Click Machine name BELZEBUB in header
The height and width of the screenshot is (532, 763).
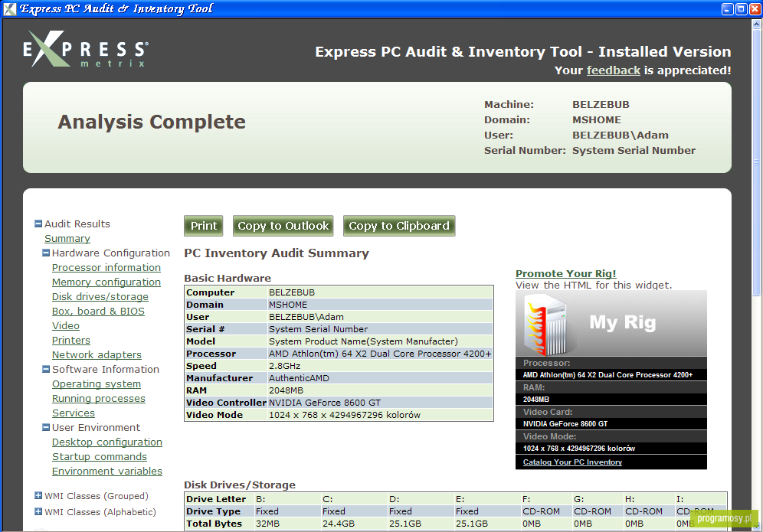tap(601, 105)
